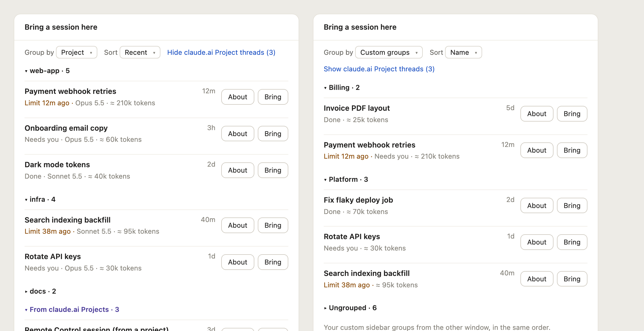This screenshot has height=331, width=644.
Task: Click About for Onboarding email copy
Action: coord(238,134)
